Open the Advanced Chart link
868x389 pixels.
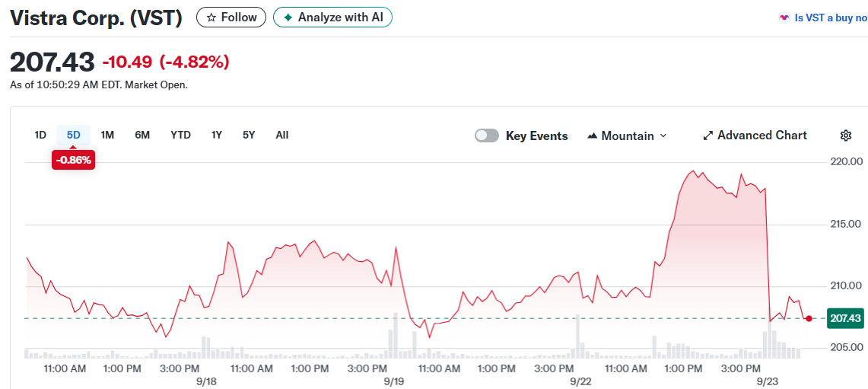coord(755,136)
